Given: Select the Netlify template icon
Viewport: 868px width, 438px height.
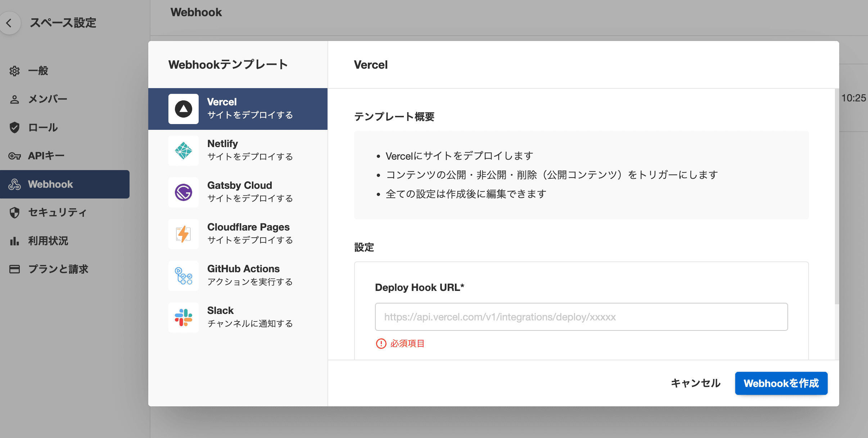Looking at the screenshot, I should [184, 151].
